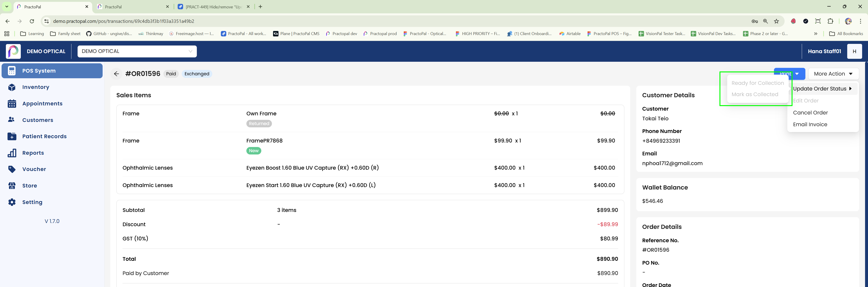Expand the More Action dropdown
Image resolution: width=868 pixels, height=287 pixels.
point(833,74)
